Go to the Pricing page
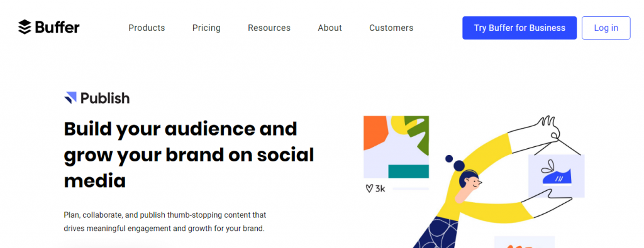The width and height of the screenshot is (644, 248). (x=206, y=28)
